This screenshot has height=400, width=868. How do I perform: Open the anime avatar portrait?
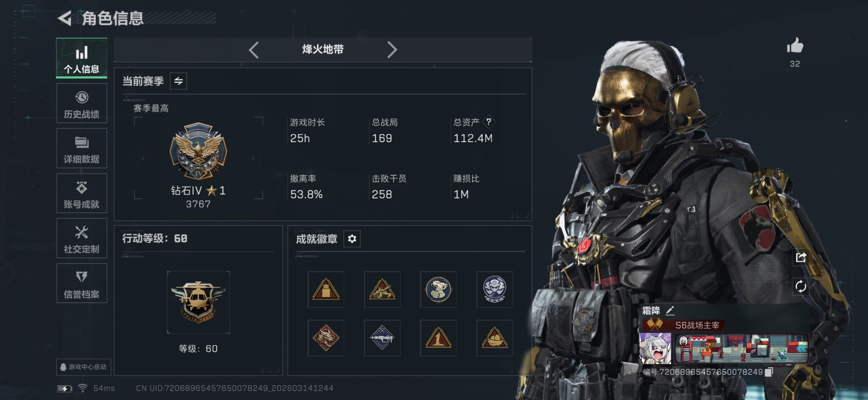click(655, 349)
